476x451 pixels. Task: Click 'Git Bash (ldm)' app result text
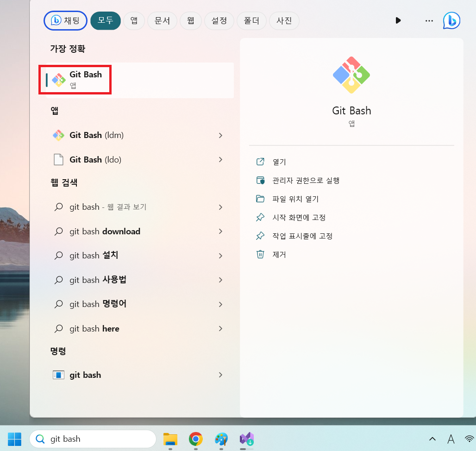coord(96,135)
